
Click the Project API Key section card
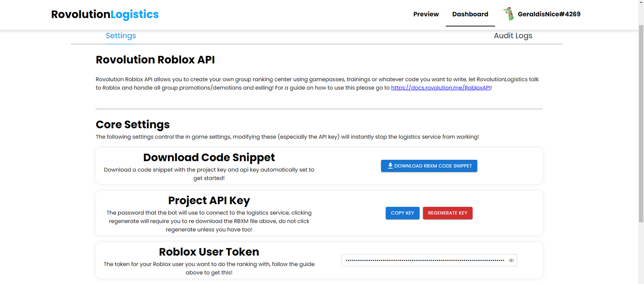coord(319,213)
